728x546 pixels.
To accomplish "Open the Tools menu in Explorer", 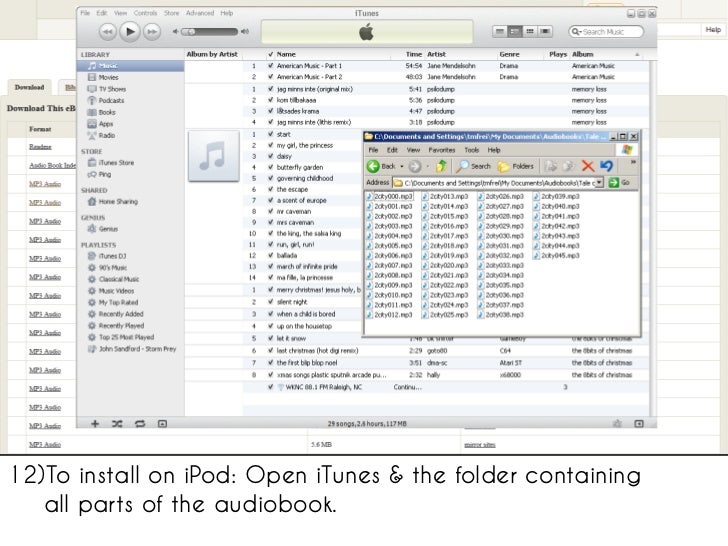I will coord(471,150).
